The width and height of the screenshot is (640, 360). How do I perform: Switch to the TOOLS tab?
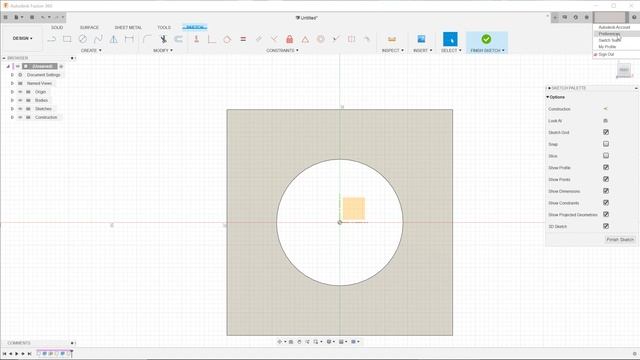pyautogui.click(x=164, y=27)
